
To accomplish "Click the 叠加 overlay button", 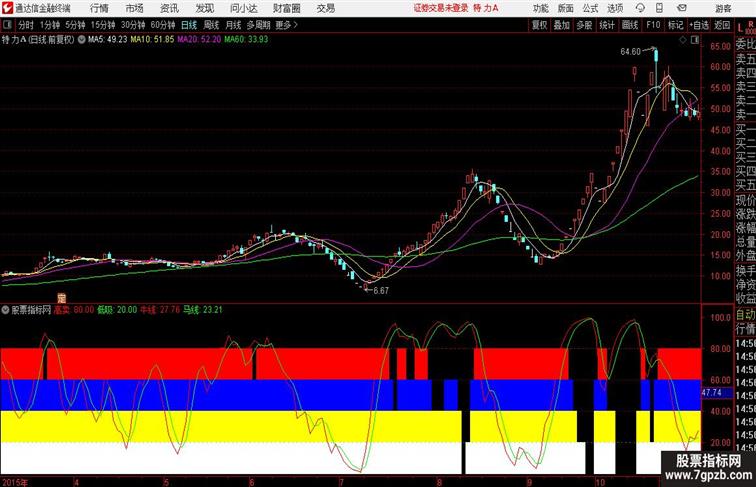I will tap(562, 25).
